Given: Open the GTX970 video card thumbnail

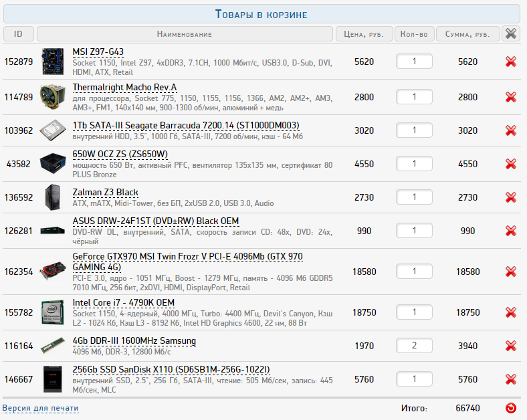Looking at the screenshot, I should 53,271.
